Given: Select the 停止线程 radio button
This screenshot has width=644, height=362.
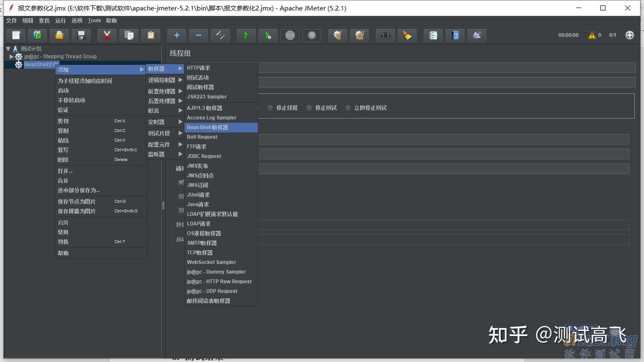Looking at the screenshot, I should tap(270, 108).
